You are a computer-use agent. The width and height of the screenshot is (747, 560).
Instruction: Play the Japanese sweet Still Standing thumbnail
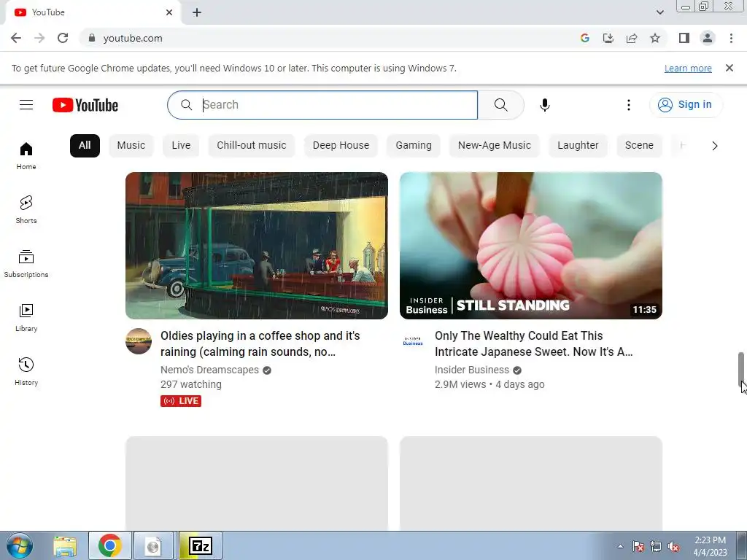pyautogui.click(x=531, y=246)
